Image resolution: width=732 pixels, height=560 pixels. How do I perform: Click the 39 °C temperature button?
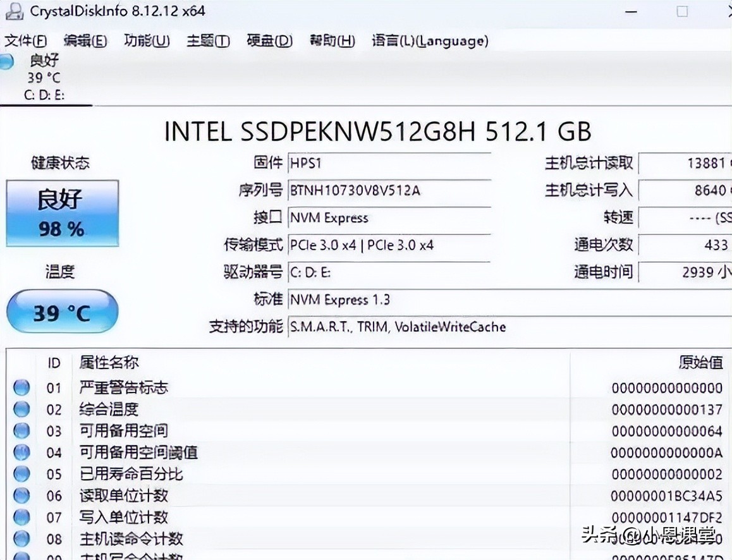pyautogui.click(x=61, y=311)
